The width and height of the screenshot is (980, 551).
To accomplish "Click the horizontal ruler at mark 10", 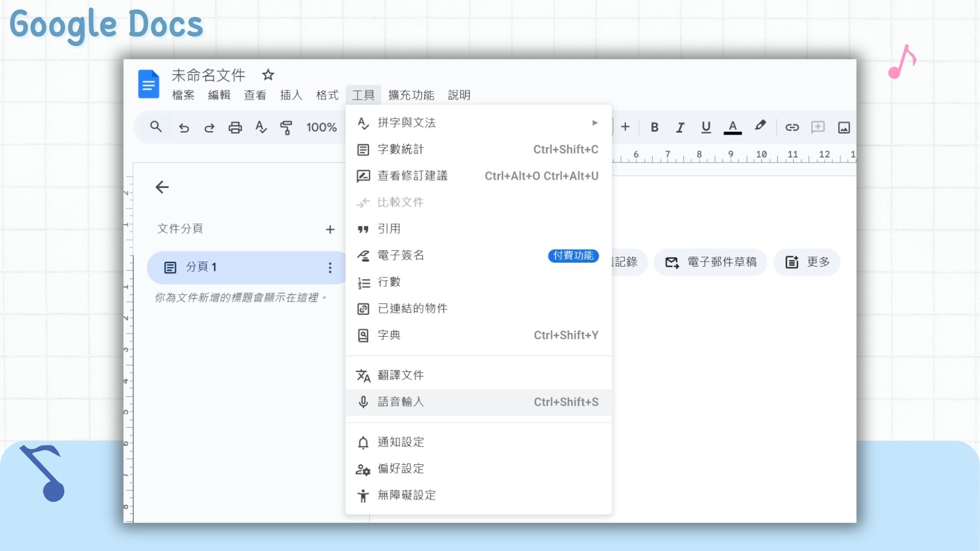I will point(762,155).
